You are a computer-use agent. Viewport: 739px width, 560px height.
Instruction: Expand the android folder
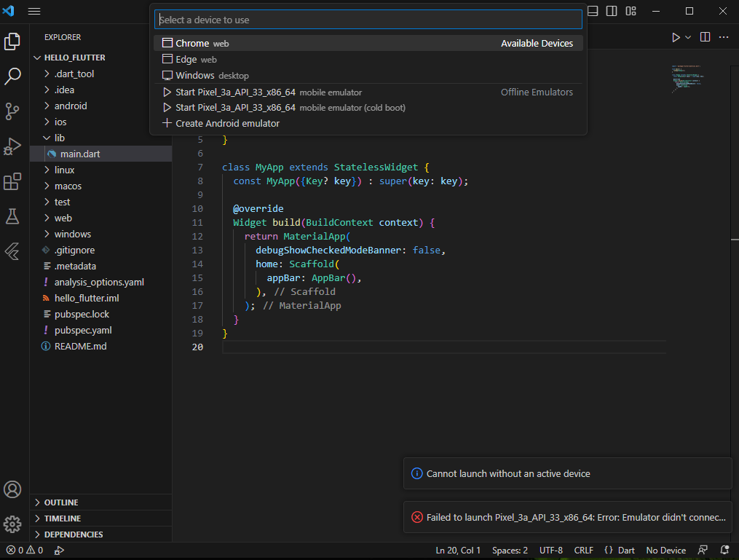point(101,106)
